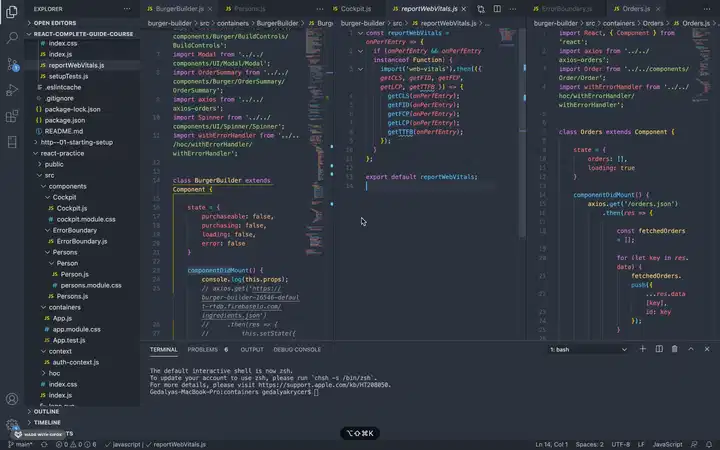This screenshot has width=720, height=450.
Task: Close the Orders.js tab
Action: [658, 9]
